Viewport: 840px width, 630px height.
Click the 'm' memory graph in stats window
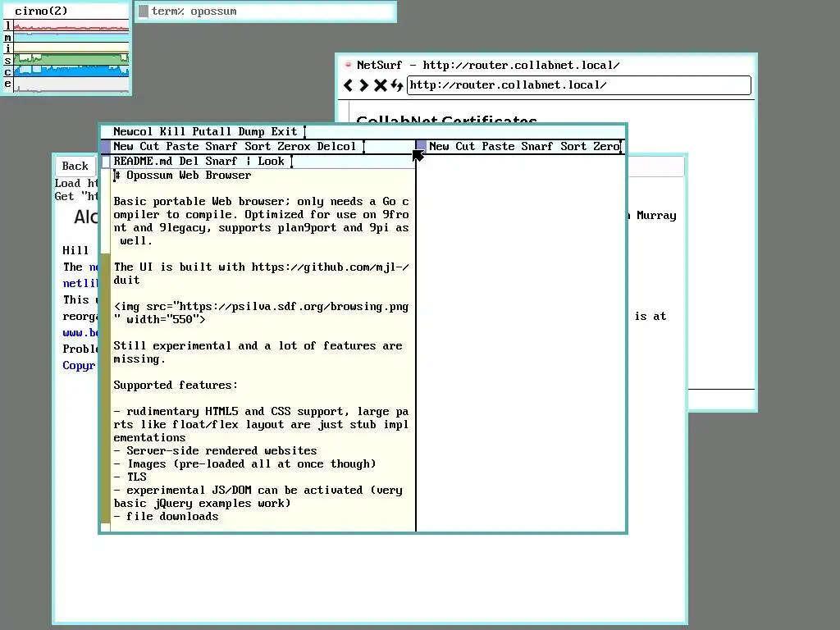(x=71, y=38)
